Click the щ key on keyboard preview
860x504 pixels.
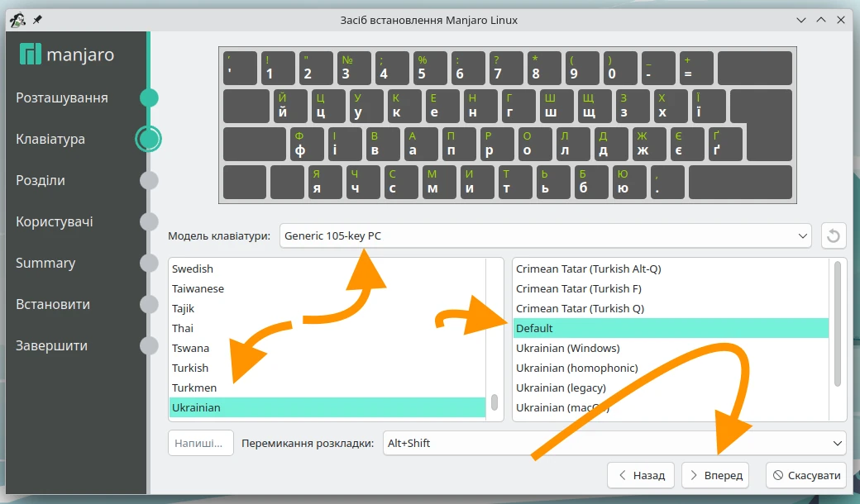(x=595, y=107)
